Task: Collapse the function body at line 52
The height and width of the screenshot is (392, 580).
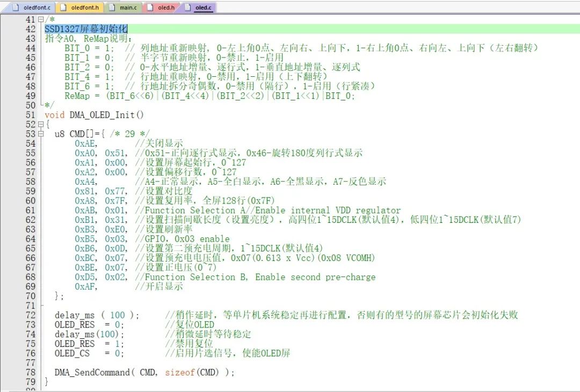Action: [41, 125]
